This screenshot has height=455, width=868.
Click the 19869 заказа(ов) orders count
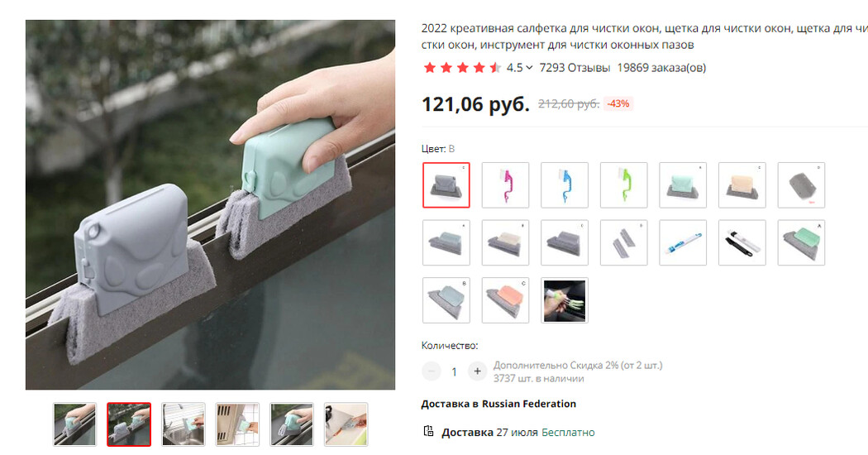(x=661, y=68)
